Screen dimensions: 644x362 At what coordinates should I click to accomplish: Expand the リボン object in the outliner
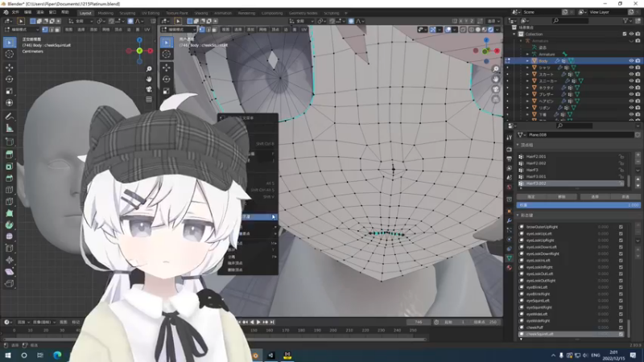click(528, 108)
